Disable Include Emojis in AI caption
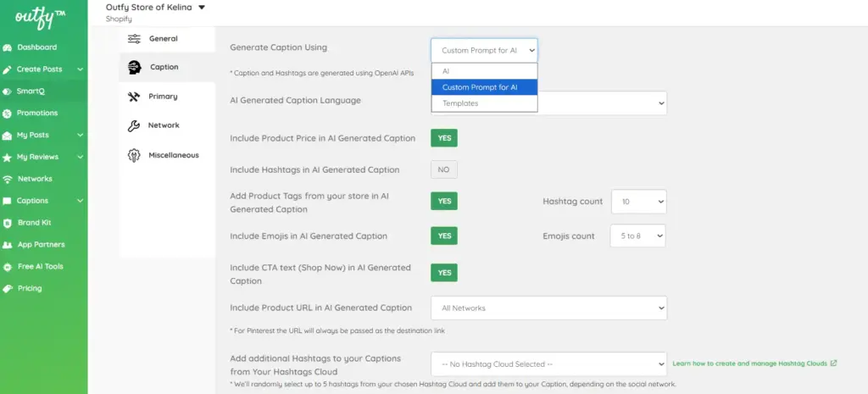This screenshot has height=394, width=868. point(444,236)
